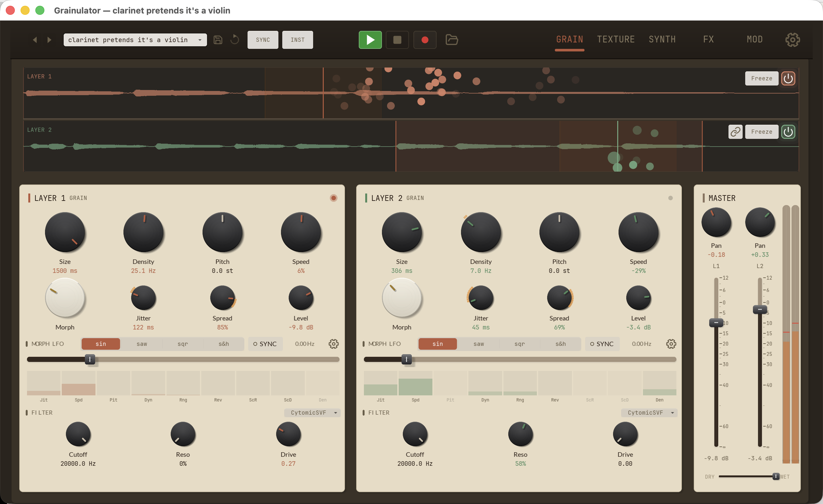Viewport: 823px width, 504px height.
Task: Click Layer 2 Grain gray indicator dot
Action: tap(670, 198)
